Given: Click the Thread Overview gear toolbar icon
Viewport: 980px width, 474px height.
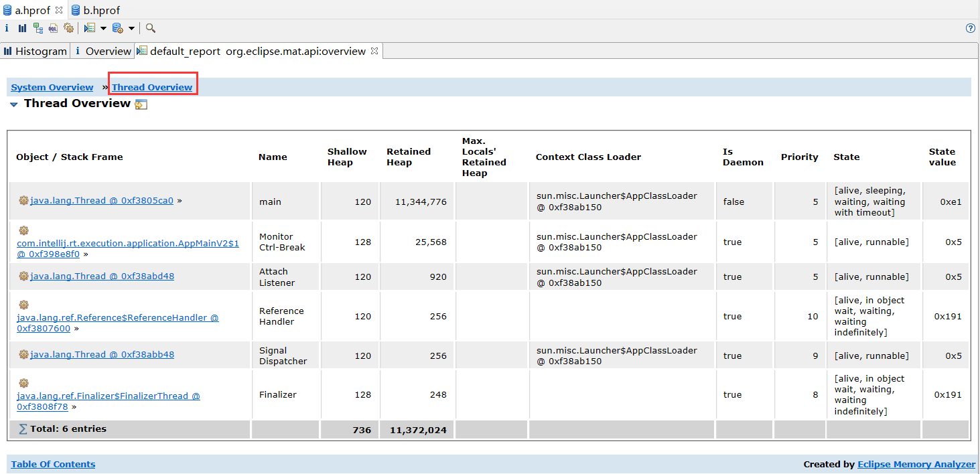Looking at the screenshot, I should (x=68, y=28).
